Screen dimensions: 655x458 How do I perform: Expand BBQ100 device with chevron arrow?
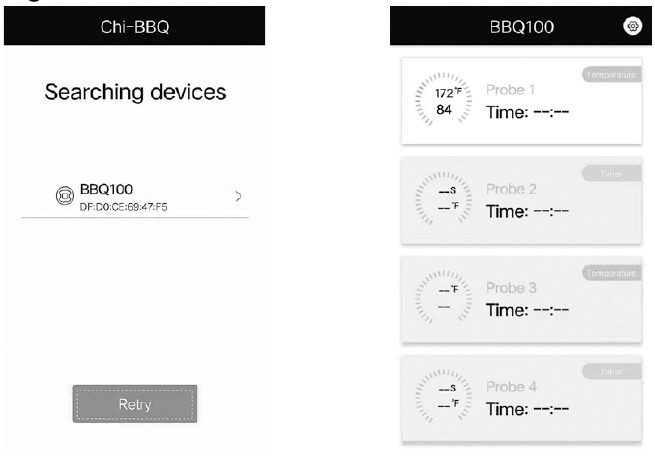(x=237, y=194)
